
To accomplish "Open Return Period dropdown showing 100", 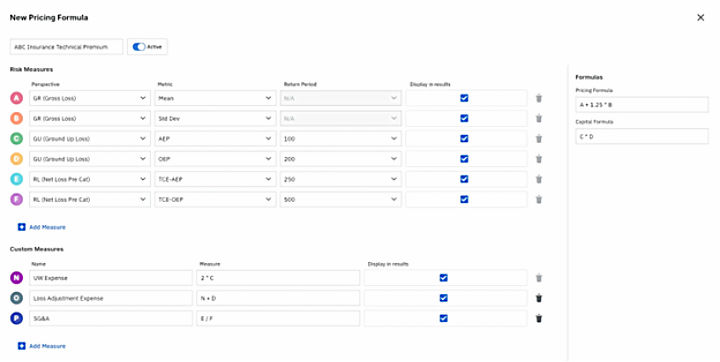I will coord(341,138).
